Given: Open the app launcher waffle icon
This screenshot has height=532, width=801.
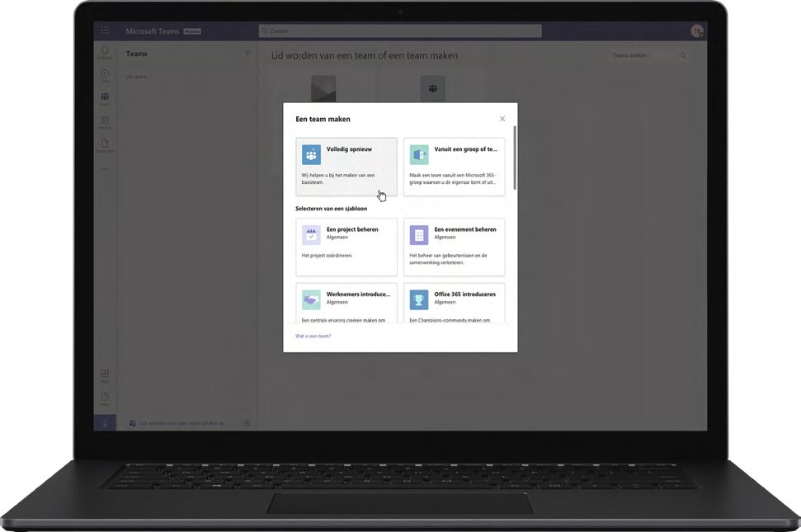Looking at the screenshot, I should click(105, 31).
